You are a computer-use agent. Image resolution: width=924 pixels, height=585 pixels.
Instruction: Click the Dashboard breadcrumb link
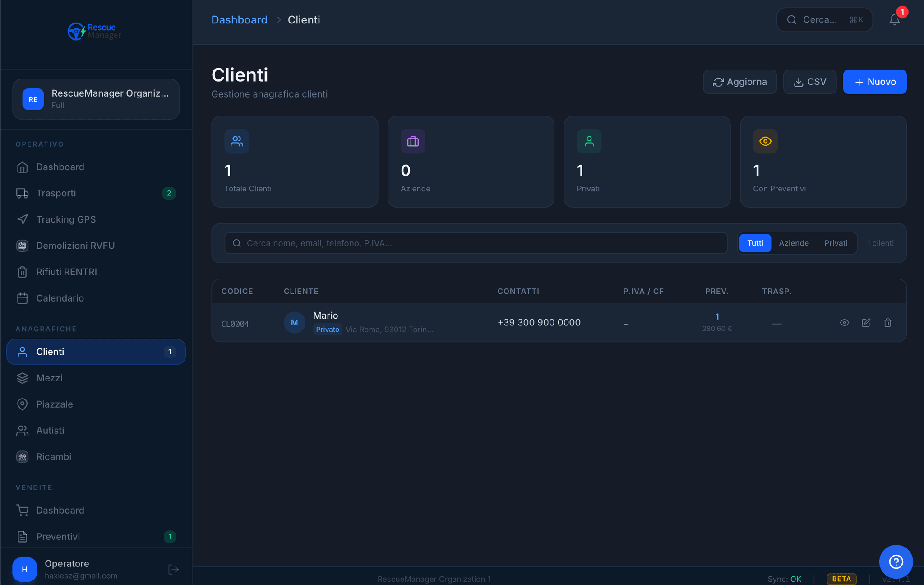pyautogui.click(x=239, y=20)
